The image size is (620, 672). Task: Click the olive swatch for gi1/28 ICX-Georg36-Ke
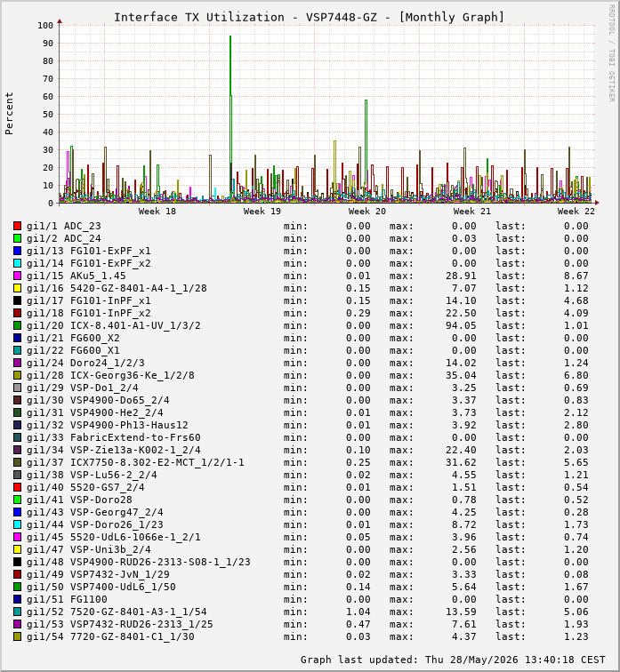pyautogui.click(x=17, y=375)
